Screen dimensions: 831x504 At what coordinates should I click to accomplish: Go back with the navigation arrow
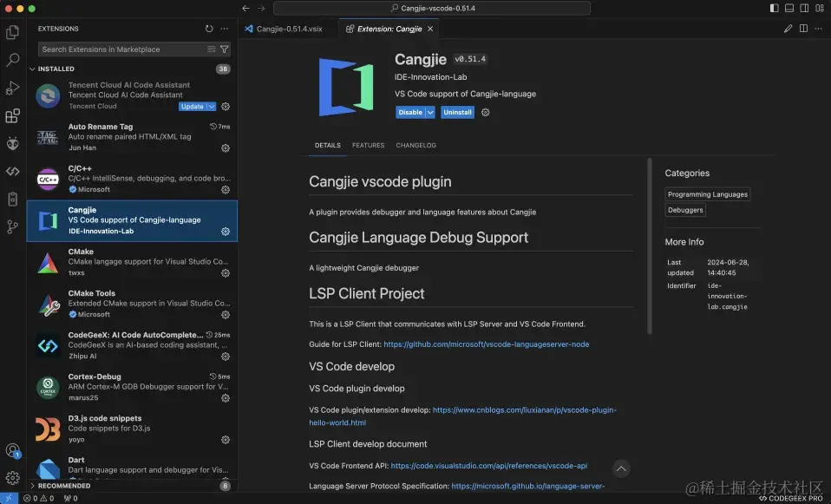pos(245,8)
